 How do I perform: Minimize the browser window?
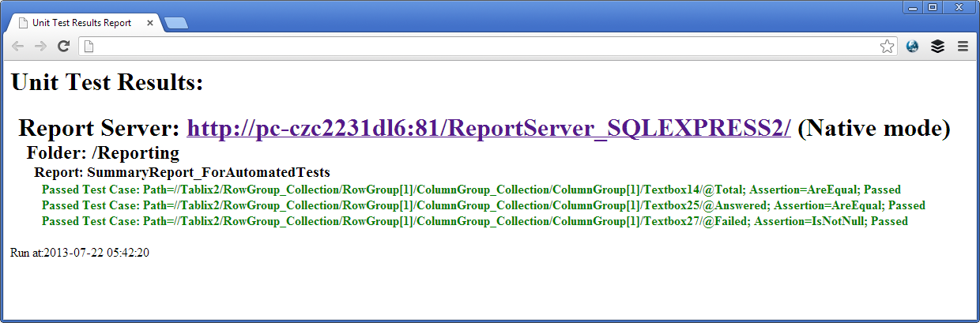coord(913,7)
